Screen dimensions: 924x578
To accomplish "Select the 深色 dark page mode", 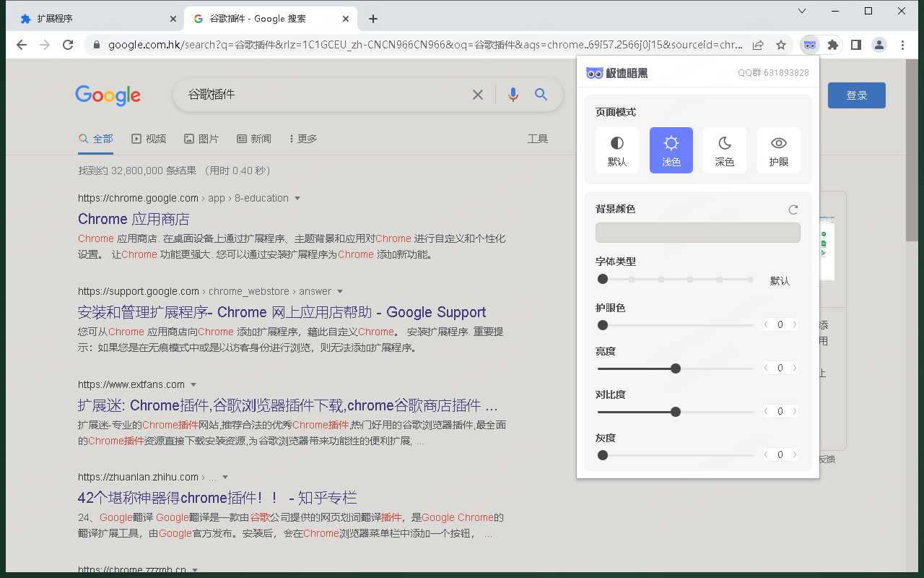I will click(x=724, y=150).
